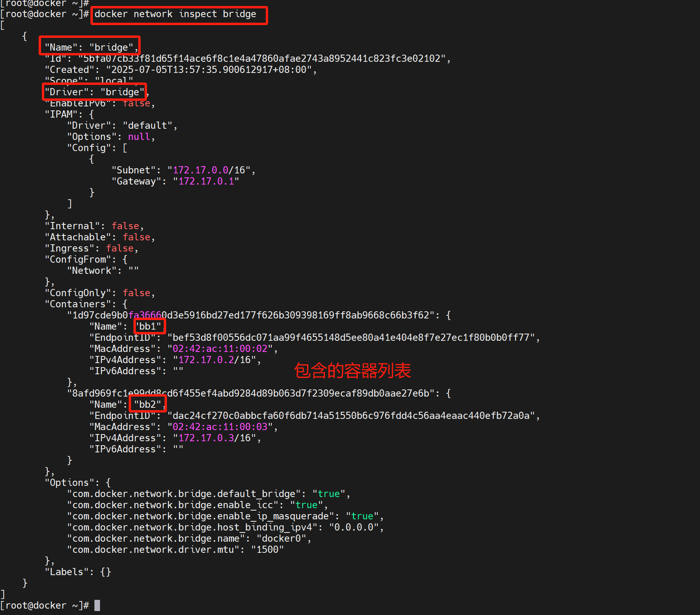Click the driver.mtu "1500" line
700x615 pixels.
tap(175, 550)
